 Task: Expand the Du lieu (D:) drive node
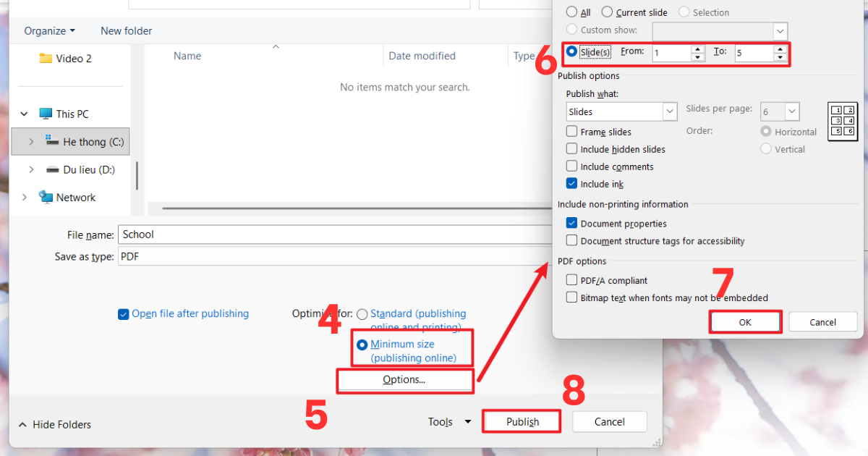point(31,169)
